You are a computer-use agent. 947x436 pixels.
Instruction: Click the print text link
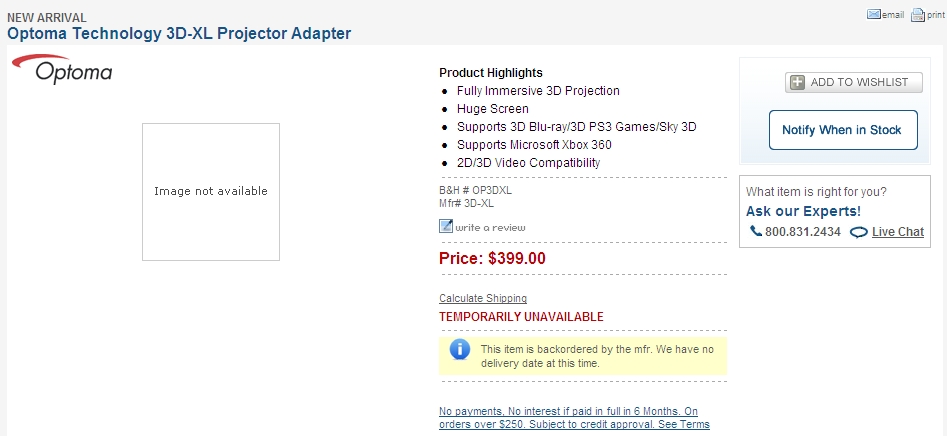point(936,15)
